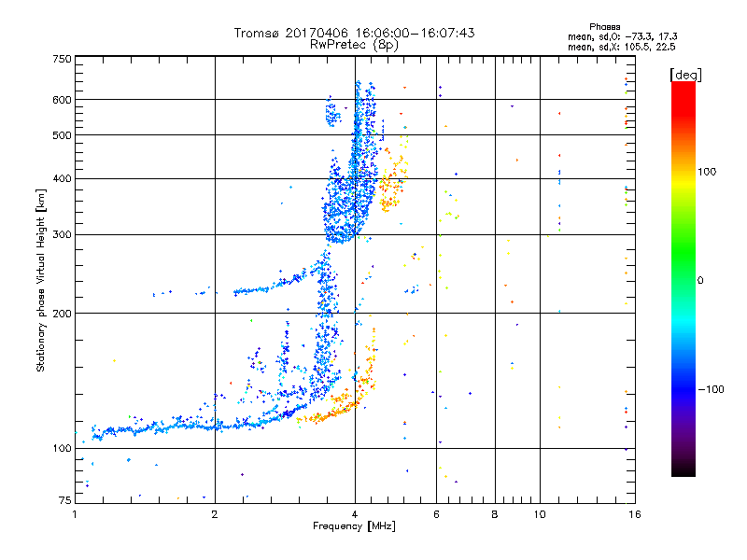Click the plot title 'Tromsø 20170406 16:06:00-16:07:43'
This screenshot has width=747, height=560.
click(x=354, y=33)
